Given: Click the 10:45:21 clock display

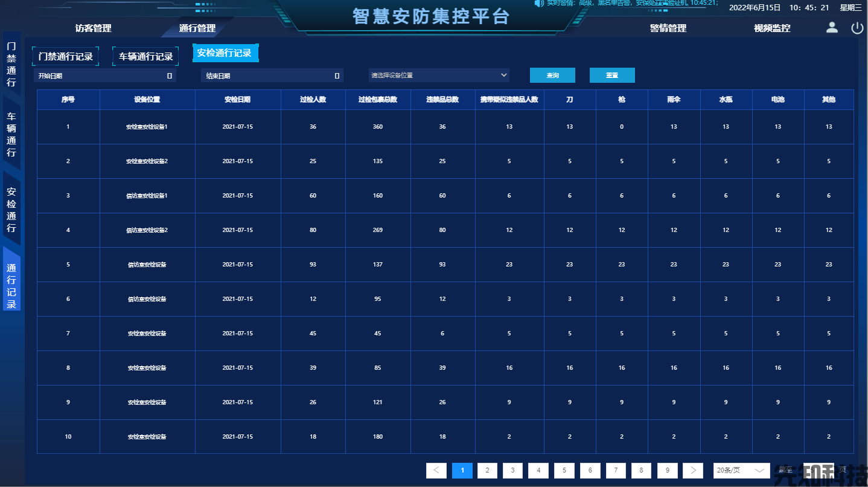Looking at the screenshot, I should tap(809, 8).
